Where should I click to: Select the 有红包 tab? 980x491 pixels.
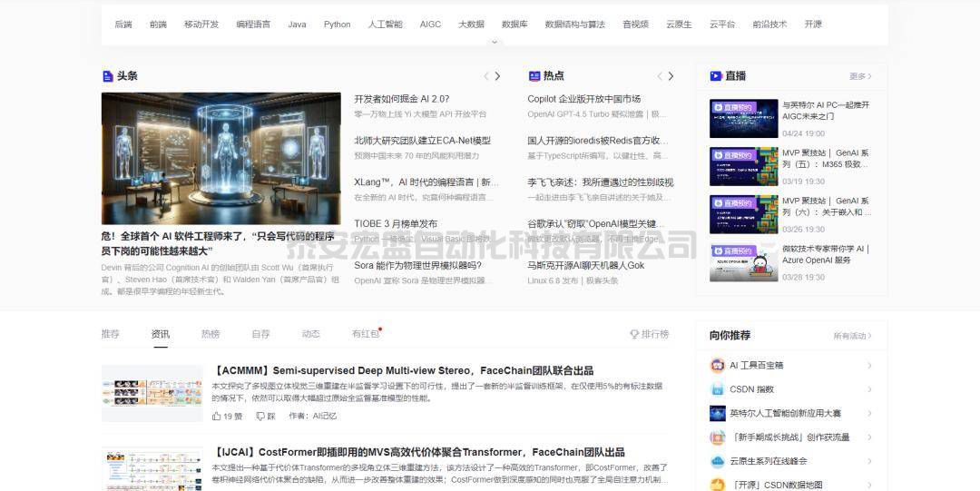[x=365, y=334]
